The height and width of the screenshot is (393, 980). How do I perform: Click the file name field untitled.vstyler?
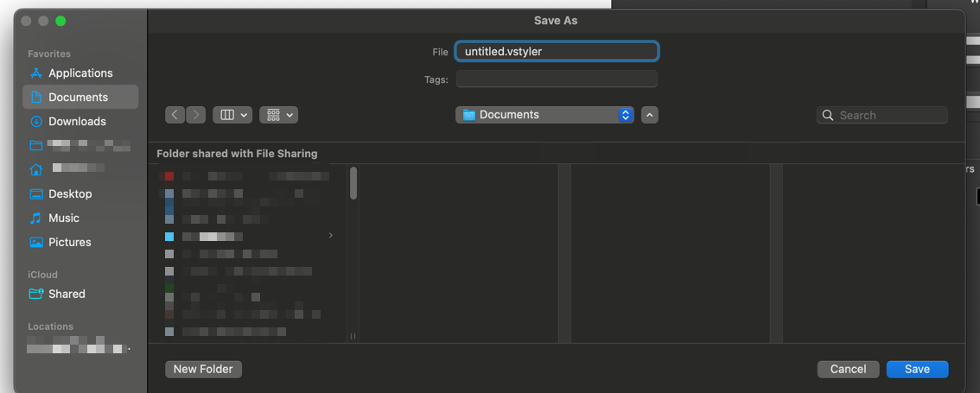[x=557, y=52]
